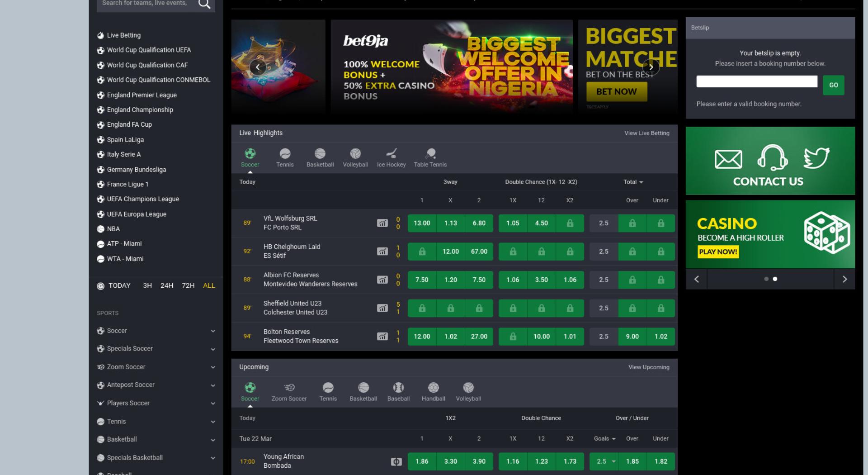Image resolution: width=868 pixels, height=475 pixels.
Task: Select 9.00 Over odds for Bolton Reserves
Action: pyautogui.click(x=632, y=337)
